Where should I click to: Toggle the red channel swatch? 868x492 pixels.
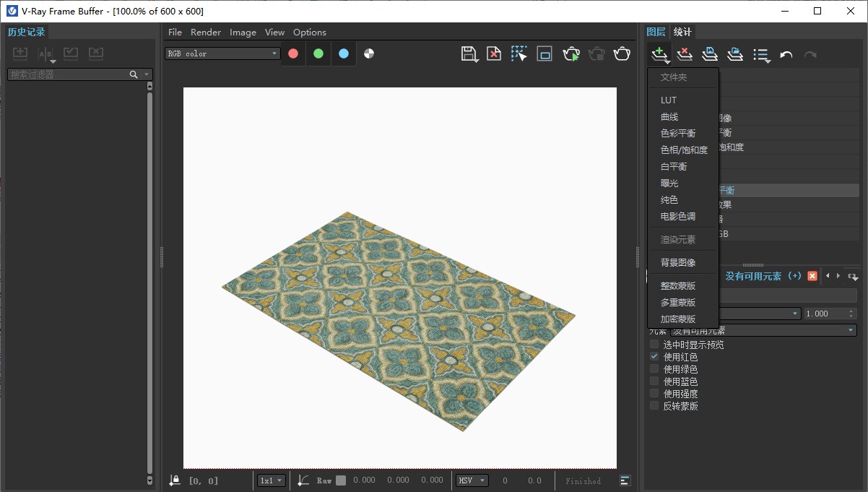point(293,53)
